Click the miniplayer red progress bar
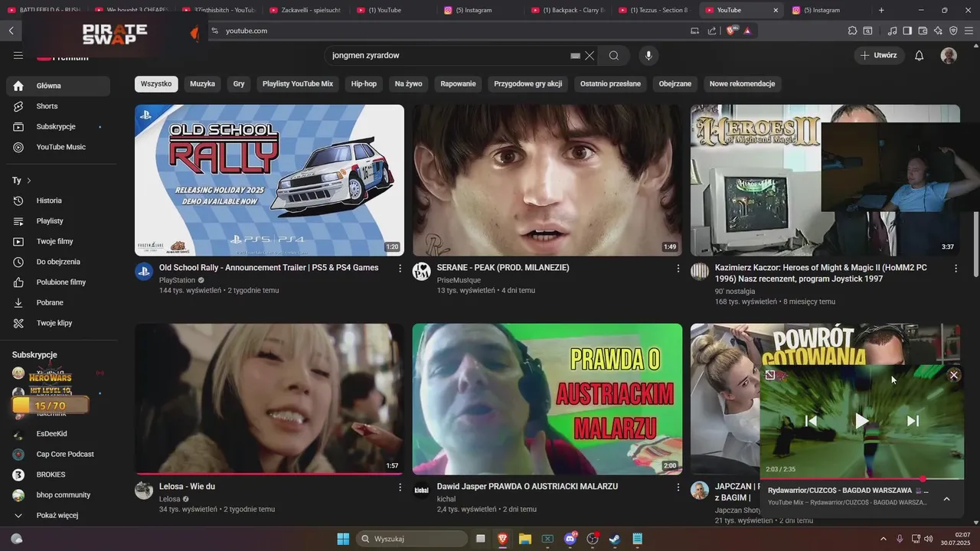This screenshot has width=980, height=551. click(x=862, y=479)
